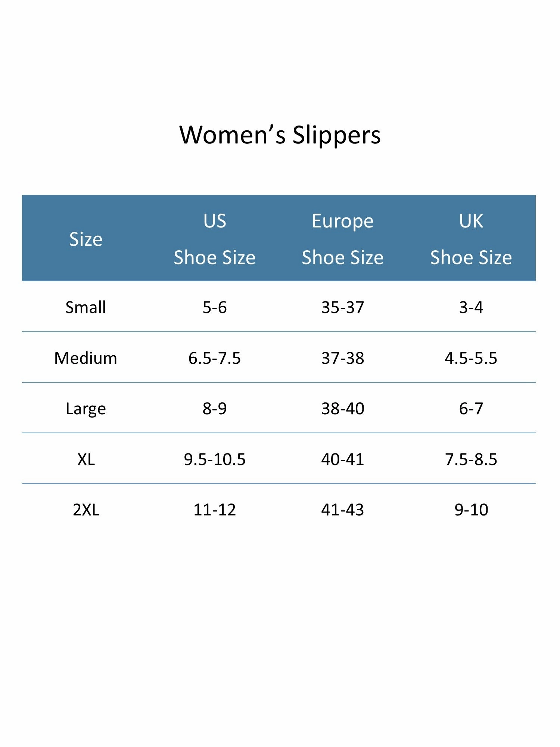Image resolution: width=560 pixels, height=747 pixels.
Task: Select the Small size row label
Action: coord(86,307)
